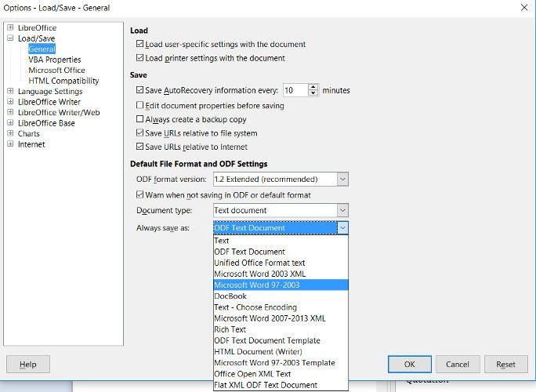Choose Rich Text format
Screen dimensions: 536x392
tap(281, 329)
